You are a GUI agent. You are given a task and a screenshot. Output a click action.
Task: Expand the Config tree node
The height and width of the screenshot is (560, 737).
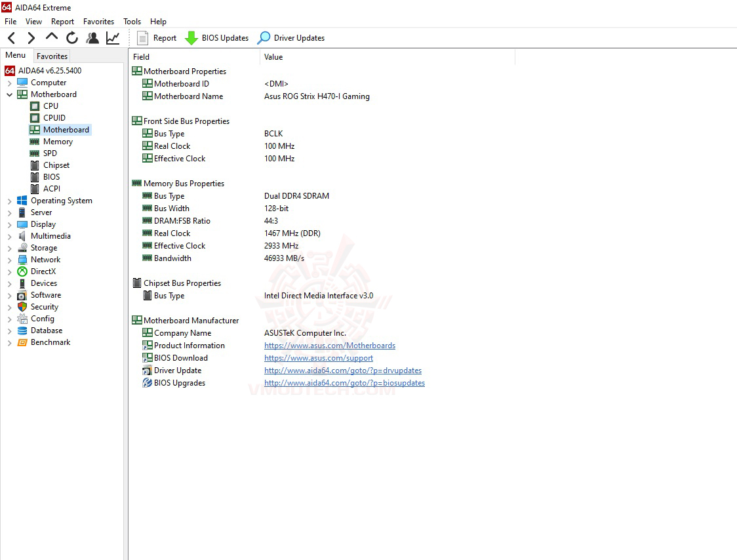tap(9, 319)
